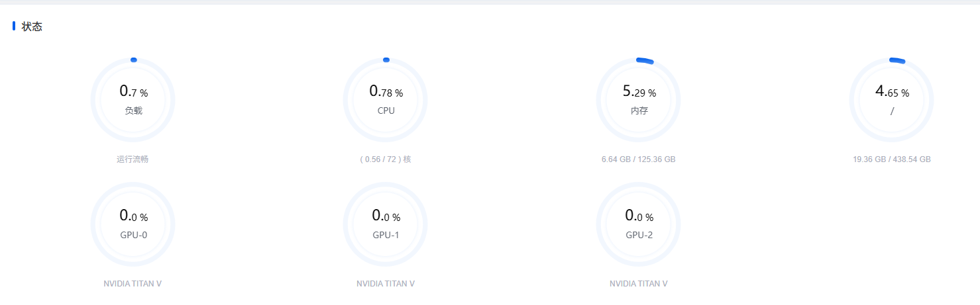
Task: Click the 0.78 % CPU usage value
Action: (386, 92)
